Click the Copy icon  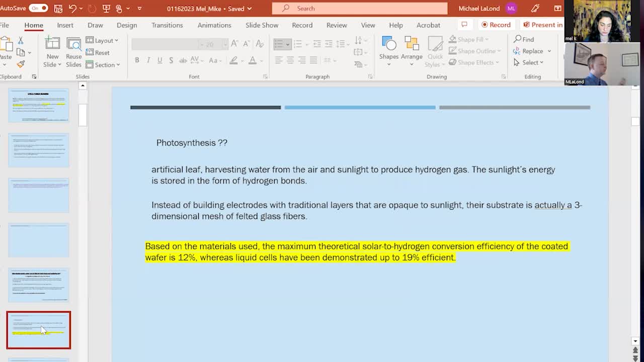(21, 52)
